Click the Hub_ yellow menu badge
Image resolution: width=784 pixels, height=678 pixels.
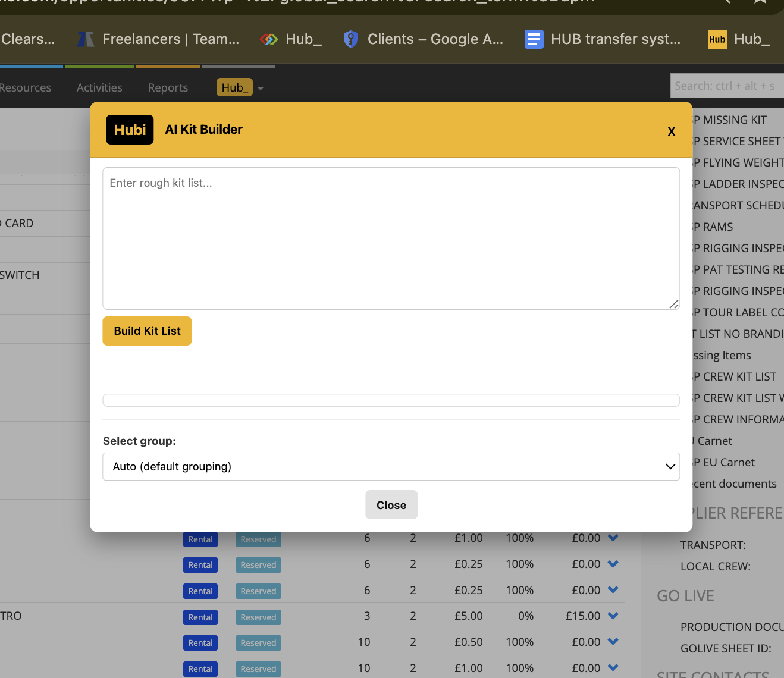click(234, 87)
